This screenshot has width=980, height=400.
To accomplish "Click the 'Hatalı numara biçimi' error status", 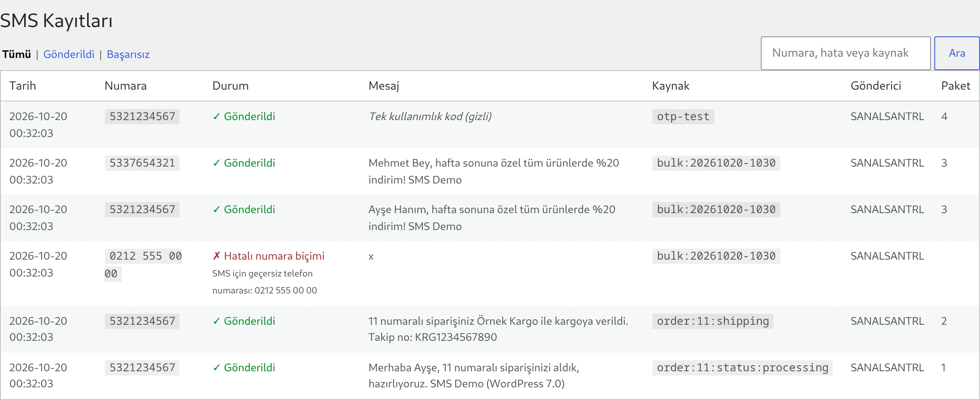I will pos(268,256).
